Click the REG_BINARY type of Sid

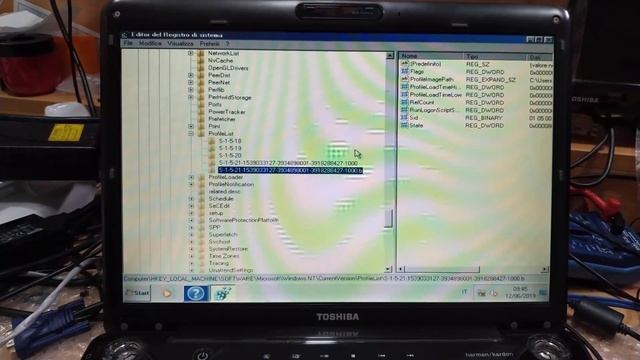click(x=484, y=118)
